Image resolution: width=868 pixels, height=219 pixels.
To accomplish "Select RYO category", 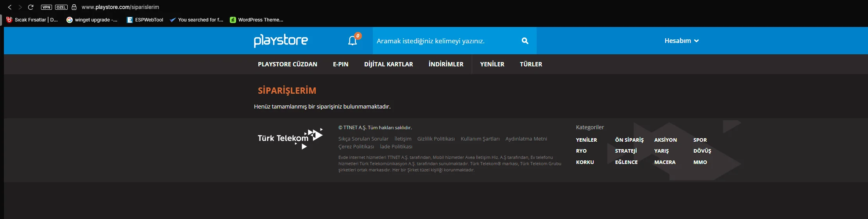I will click(581, 151).
